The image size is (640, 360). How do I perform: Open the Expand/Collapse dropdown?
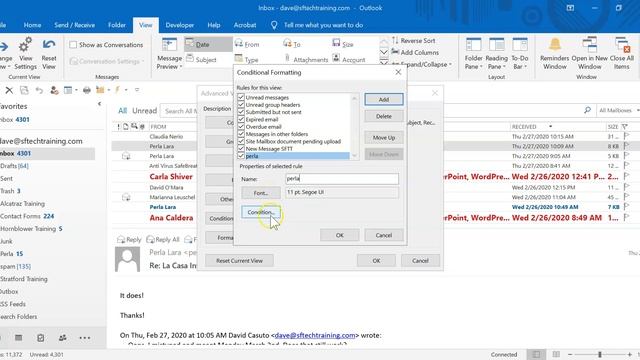(422, 64)
